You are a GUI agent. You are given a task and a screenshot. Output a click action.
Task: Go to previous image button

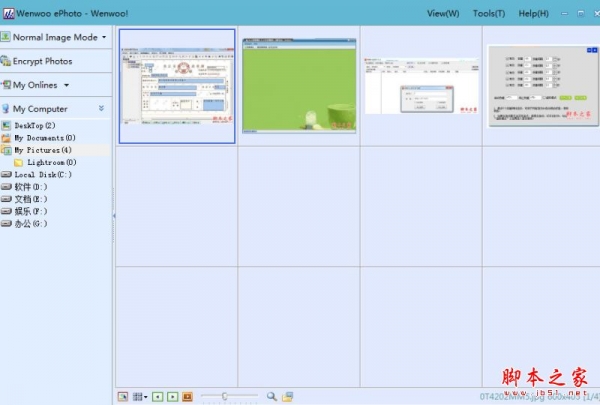pos(158,397)
